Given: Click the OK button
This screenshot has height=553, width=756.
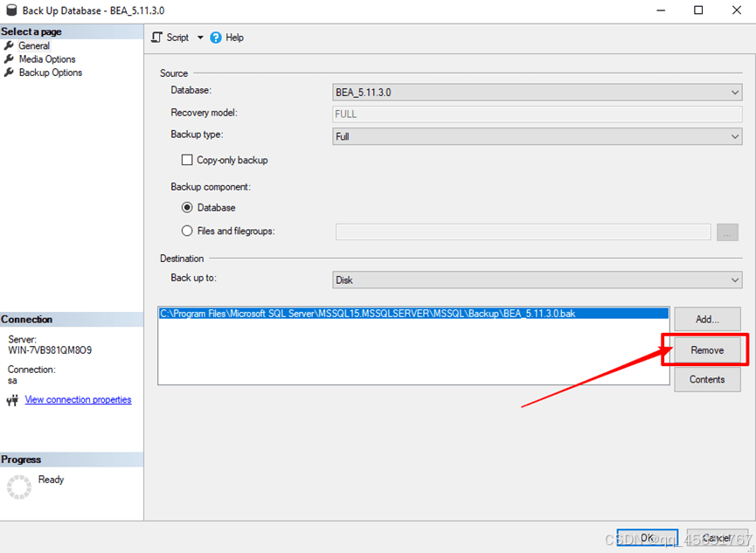Looking at the screenshot, I should coord(647,537).
